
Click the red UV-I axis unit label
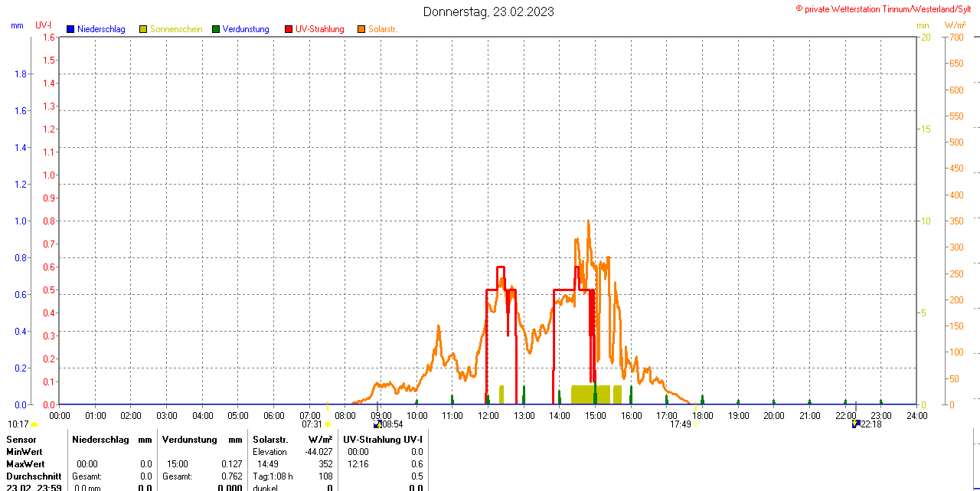tap(44, 25)
